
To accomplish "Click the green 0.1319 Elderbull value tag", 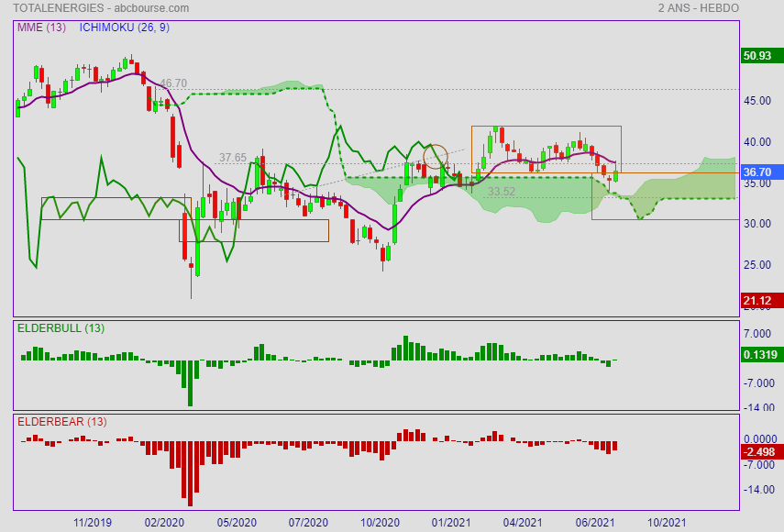I will [762, 354].
